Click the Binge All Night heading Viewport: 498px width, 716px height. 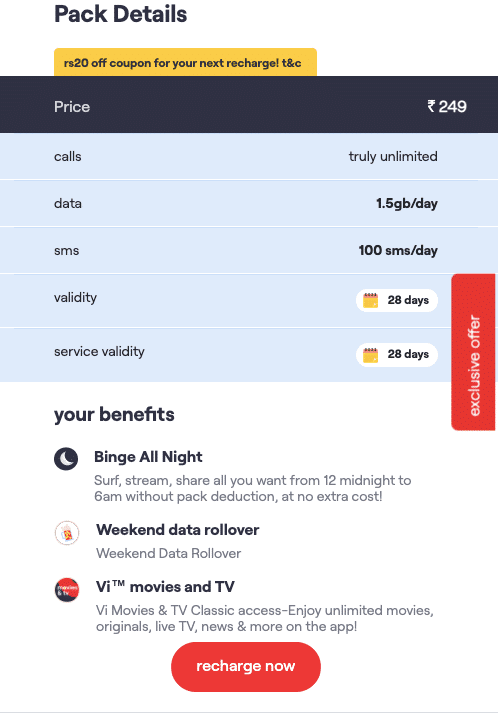point(148,457)
